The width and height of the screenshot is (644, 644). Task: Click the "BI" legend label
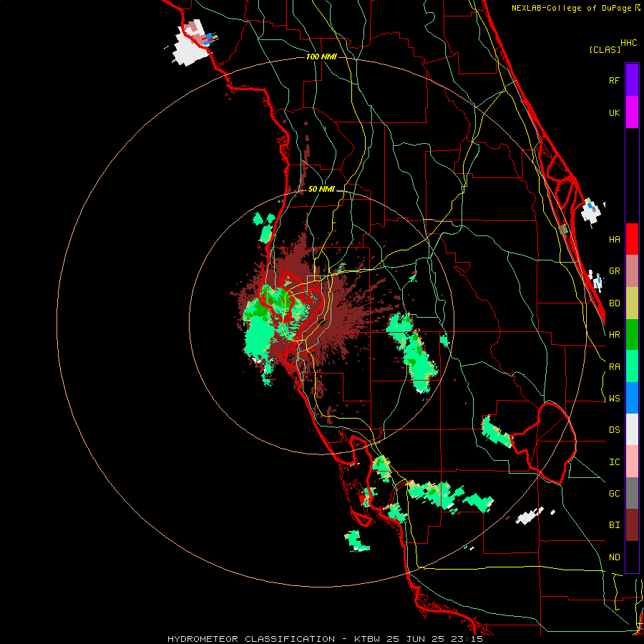tap(614, 525)
